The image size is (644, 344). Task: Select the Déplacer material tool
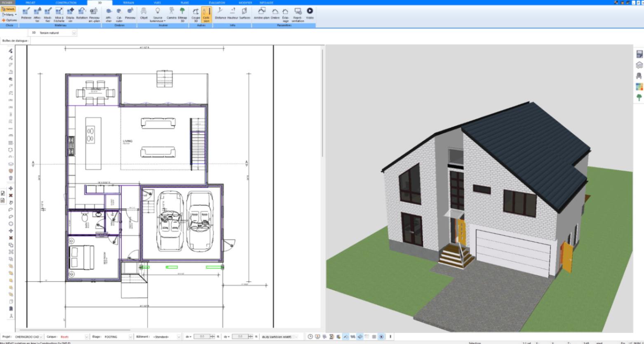(x=71, y=14)
